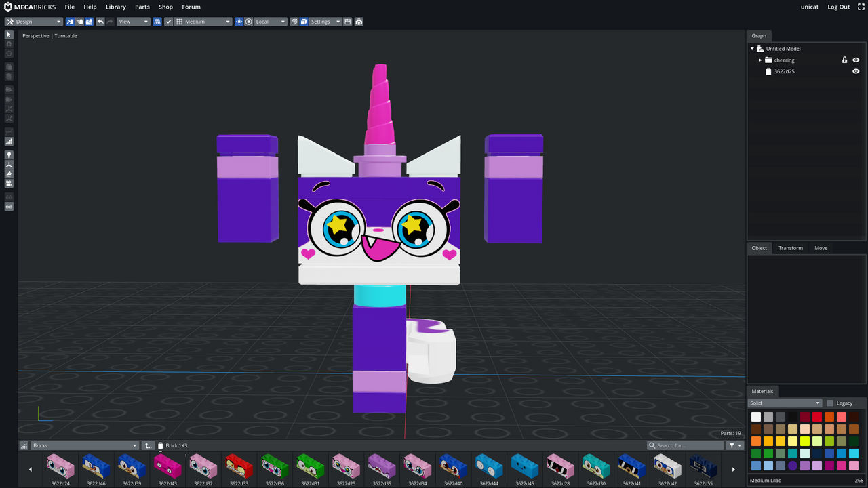
Task: Select the 3622d43 brick thumbnail
Action: (x=167, y=468)
